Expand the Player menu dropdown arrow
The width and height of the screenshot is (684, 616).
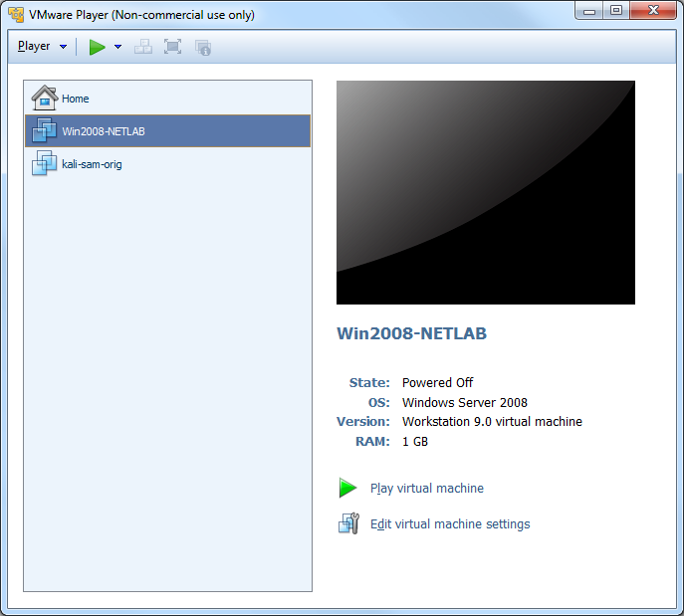64,47
